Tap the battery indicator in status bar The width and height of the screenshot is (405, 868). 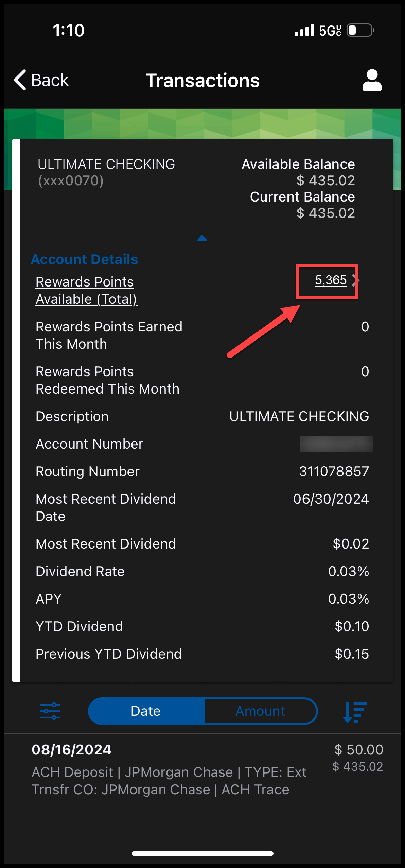pos(360,30)
